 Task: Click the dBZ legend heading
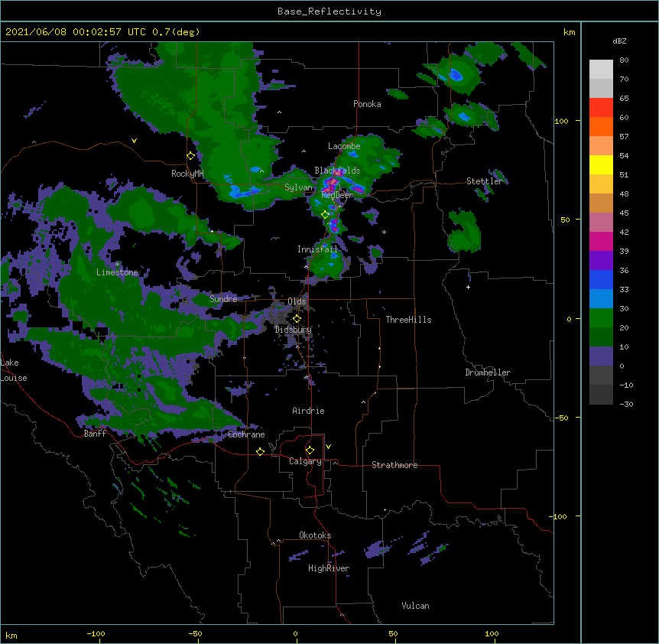pos(619,41)
